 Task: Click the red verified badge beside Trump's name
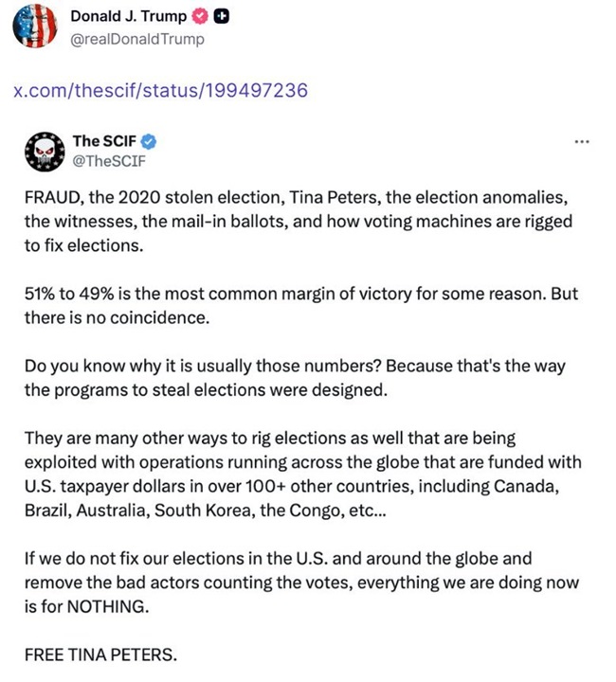point(197,17)
